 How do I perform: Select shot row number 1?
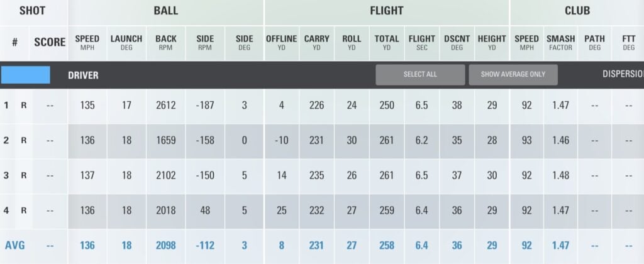[x=6, y=106]
